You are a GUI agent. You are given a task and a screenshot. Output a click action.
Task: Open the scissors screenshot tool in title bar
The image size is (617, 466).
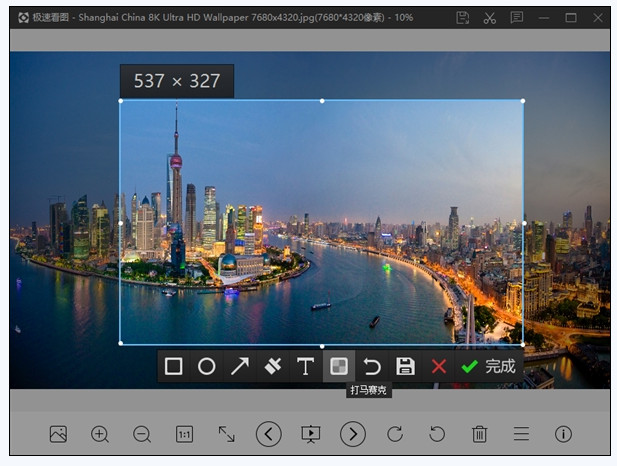tap(489, 18)
